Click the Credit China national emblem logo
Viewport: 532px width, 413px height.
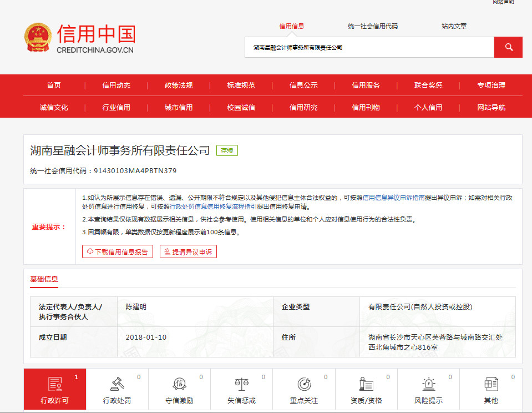[x=38, y=37]
